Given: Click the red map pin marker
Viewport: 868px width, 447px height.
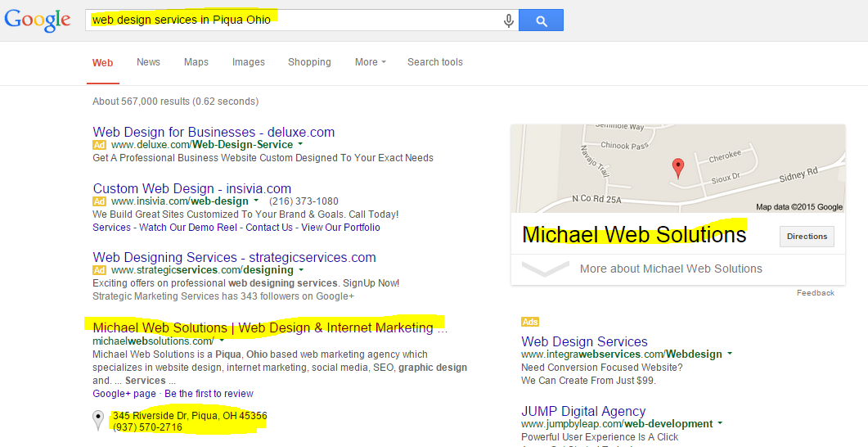Looking at the screenshot, I should tap(677, 168).
